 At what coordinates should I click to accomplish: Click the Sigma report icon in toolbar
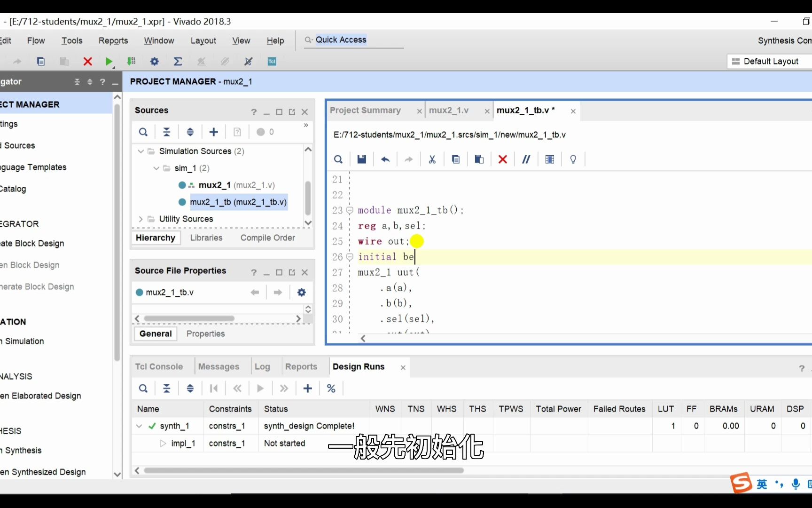tap(178, 61)
